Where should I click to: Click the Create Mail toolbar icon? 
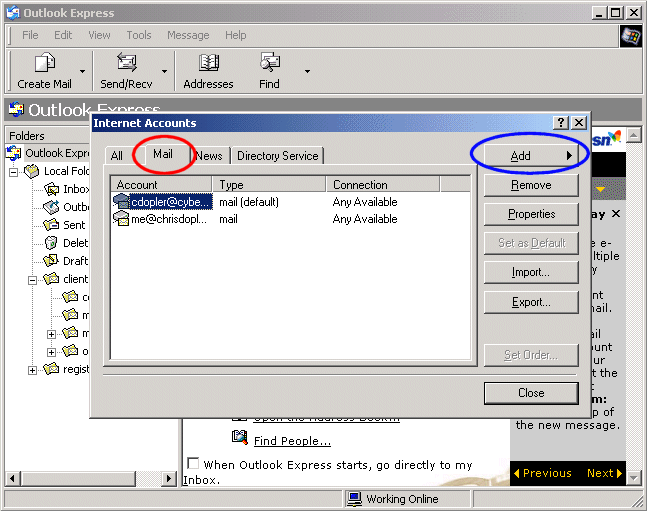click(x=45, y=63)
